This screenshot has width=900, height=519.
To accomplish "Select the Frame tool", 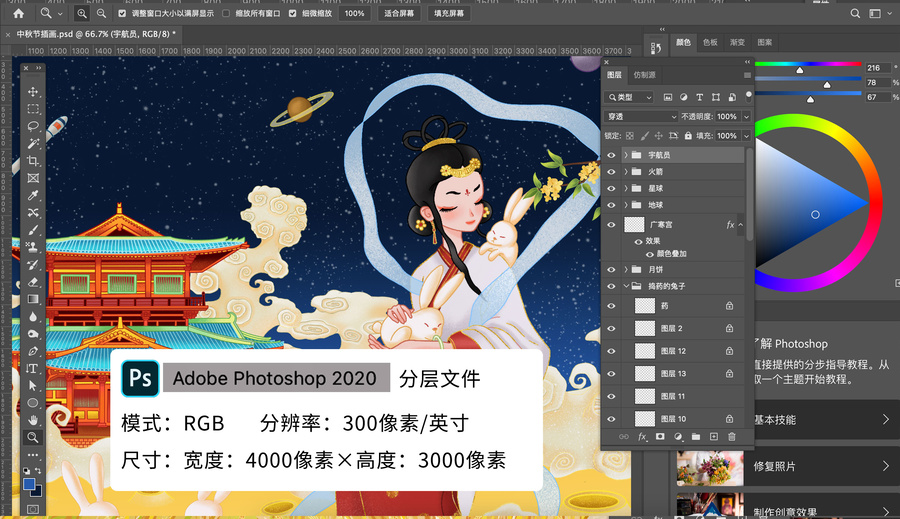I will 33,178.
